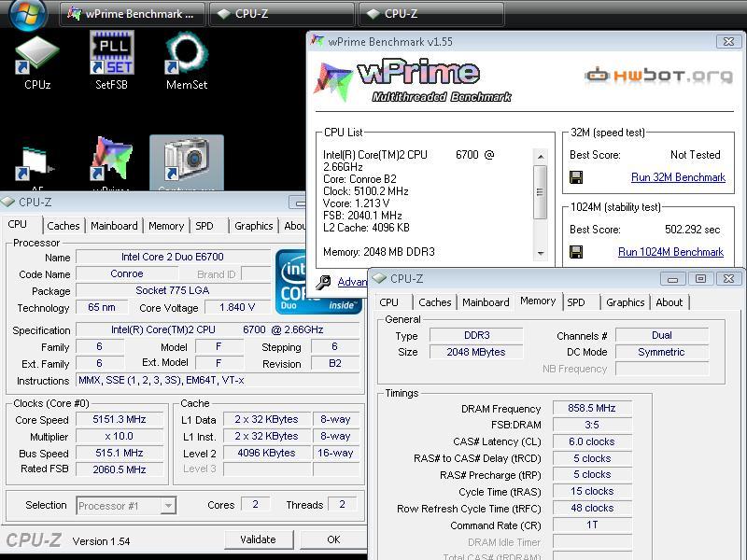Click the wPrime Multithreaded Benchmark logo

tap(413, 81)
